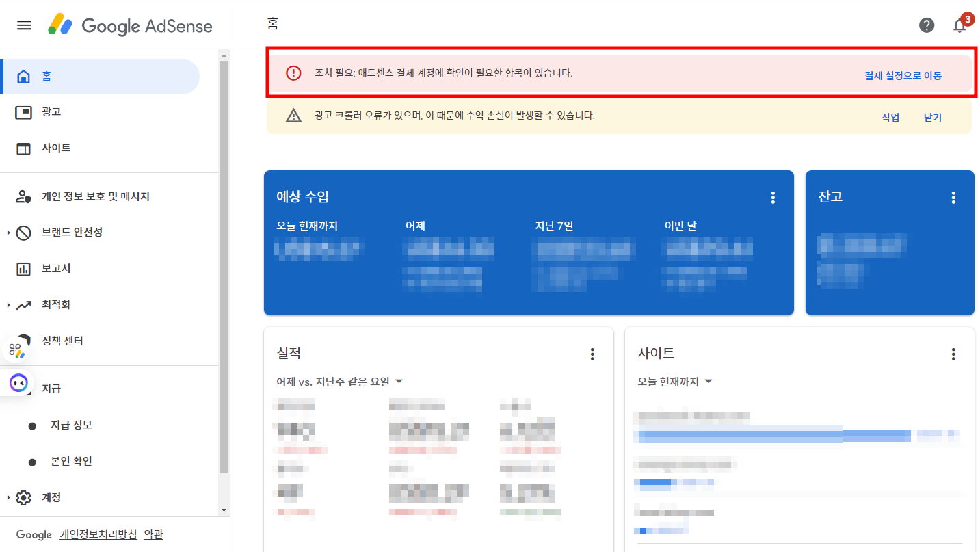Screen dimensions: 980x552
Task: Click the 결제 설정으로 이동 link
Action: click(x=903, y=76)
